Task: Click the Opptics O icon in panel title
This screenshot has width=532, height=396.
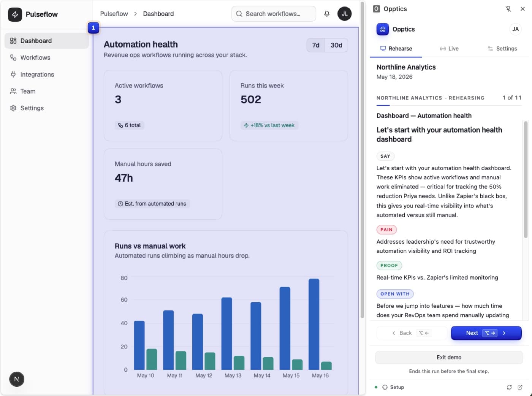Action: pos(376,9)
